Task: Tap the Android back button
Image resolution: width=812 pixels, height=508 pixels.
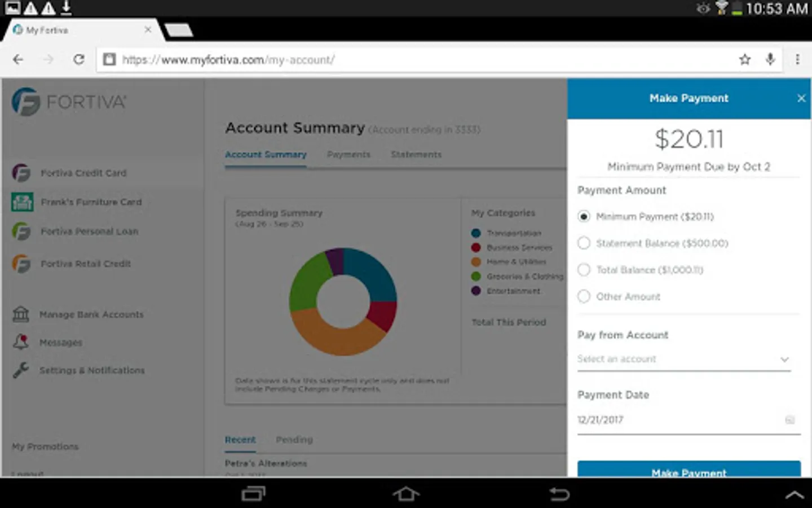Action: tap(559, 494)
